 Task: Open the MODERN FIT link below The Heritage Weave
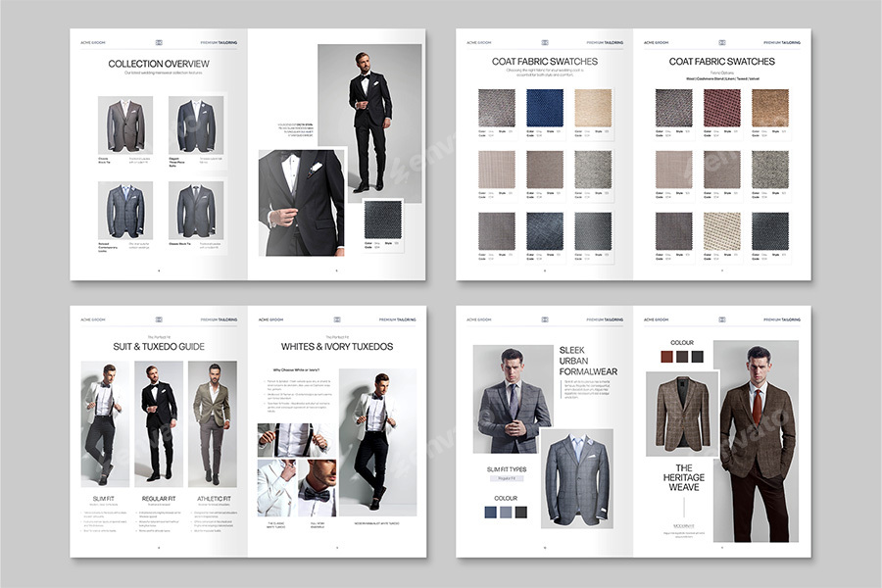tap(682, 525)
